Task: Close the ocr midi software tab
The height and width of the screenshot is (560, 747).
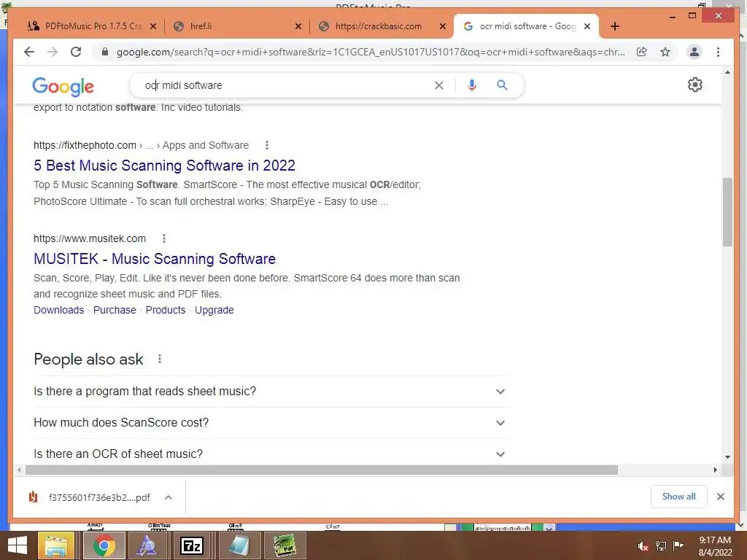Action: pyautogui.click(x=587, y=26)
